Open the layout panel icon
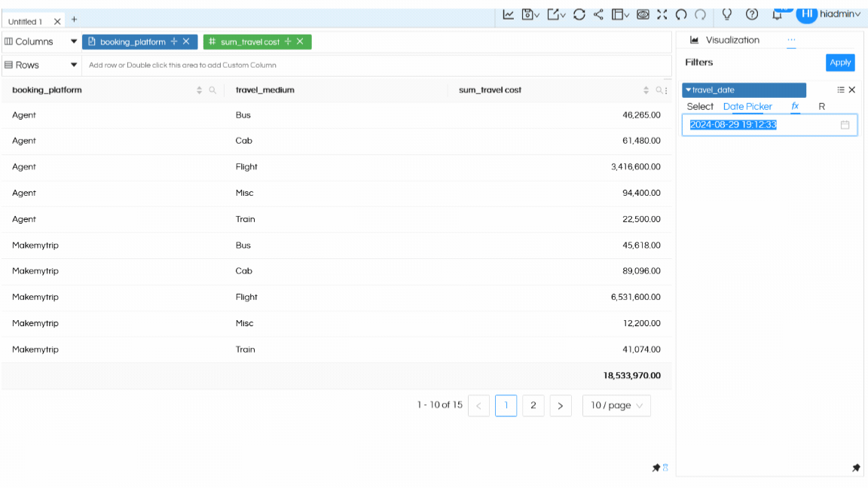 [616, 14]
